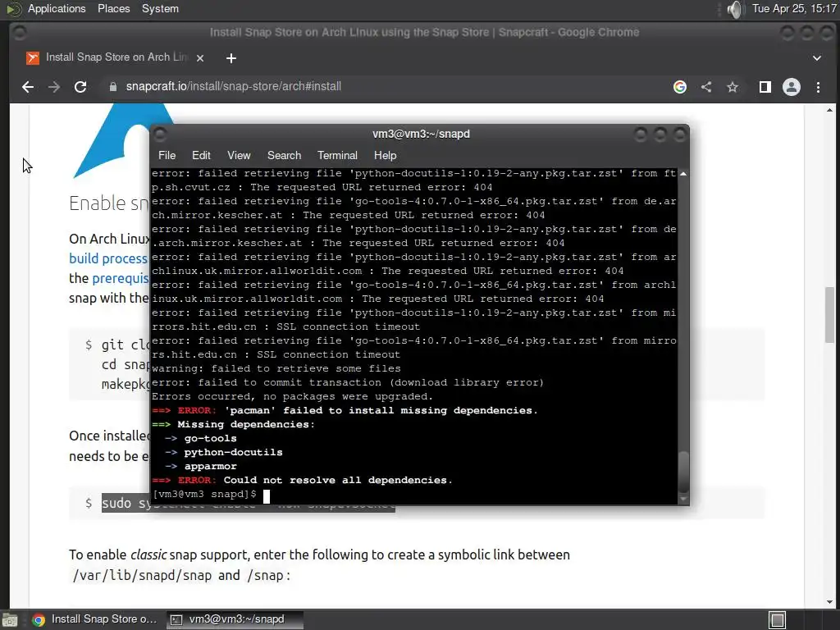Click 'warning: failed to retrieve some files' line

(x=276, y=368)
